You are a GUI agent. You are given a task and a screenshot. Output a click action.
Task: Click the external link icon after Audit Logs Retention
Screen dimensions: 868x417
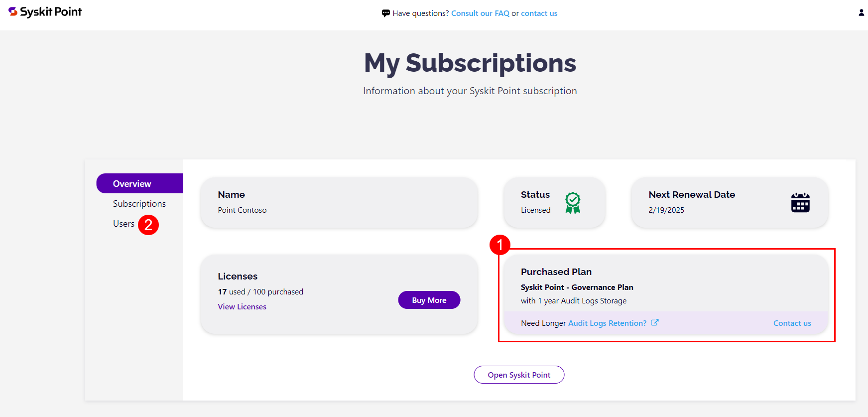pos(655,322)
